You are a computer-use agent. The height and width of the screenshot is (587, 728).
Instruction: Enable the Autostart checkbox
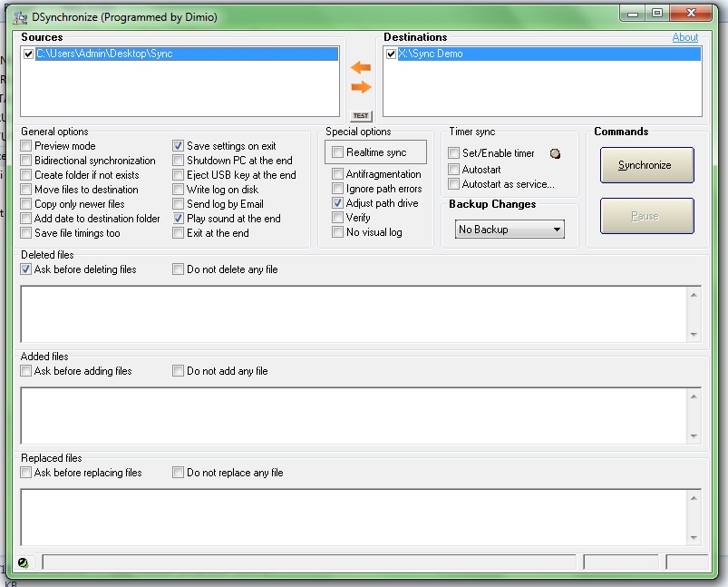point(453,169)
